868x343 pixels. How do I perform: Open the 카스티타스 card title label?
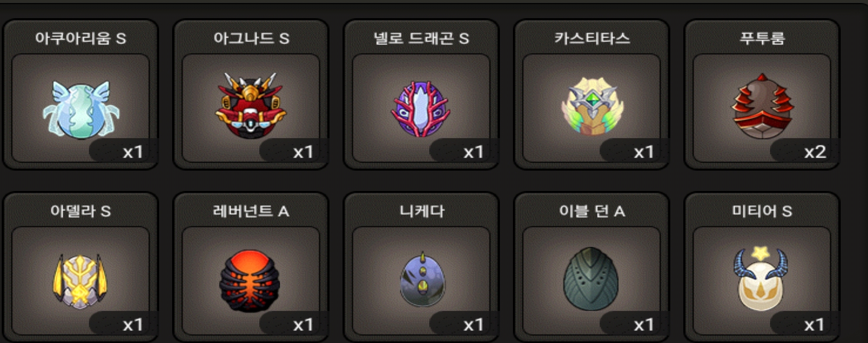[592, 38]
